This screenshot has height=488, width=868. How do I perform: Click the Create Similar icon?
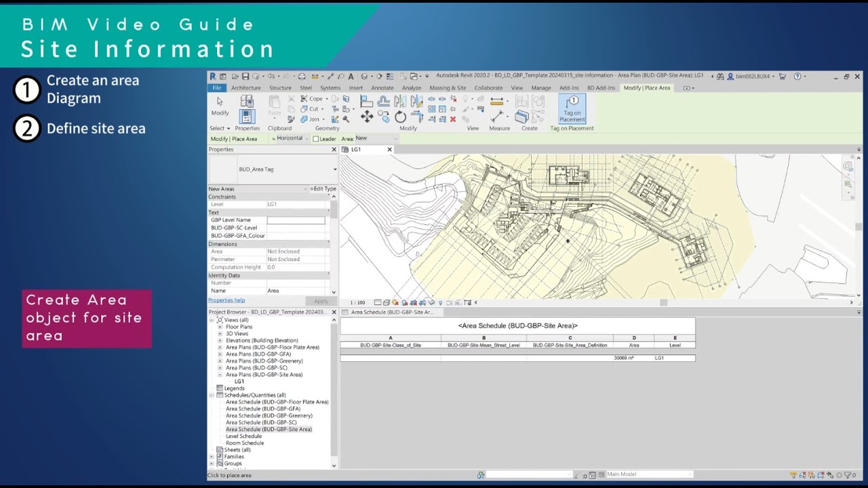click(x=521, y=117)
